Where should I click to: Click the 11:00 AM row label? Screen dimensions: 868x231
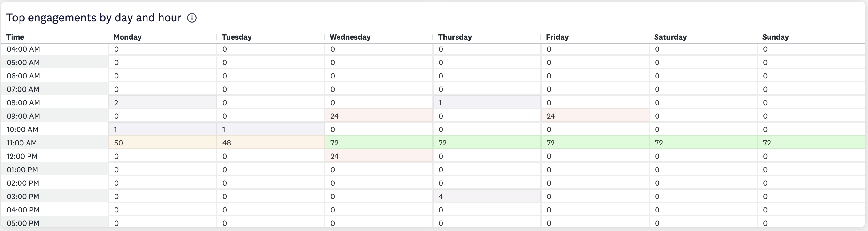click(x=21, y=143)
